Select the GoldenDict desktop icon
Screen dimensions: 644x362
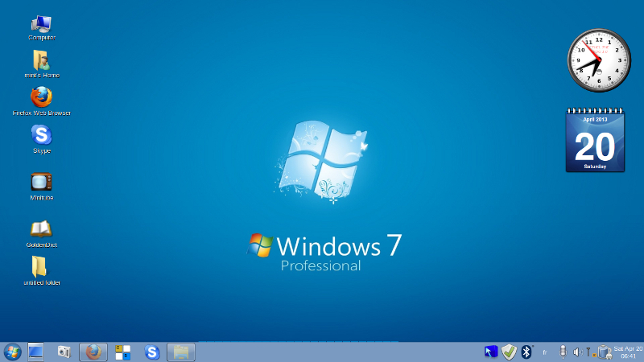[42, 229]
